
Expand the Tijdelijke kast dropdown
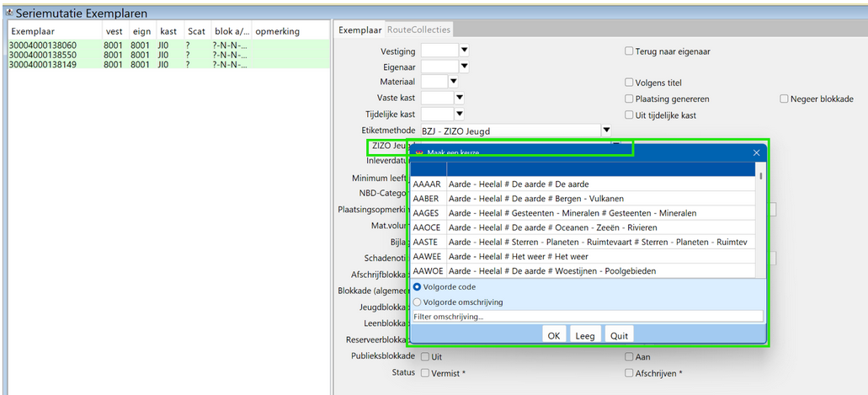click(x=460, y=115)
